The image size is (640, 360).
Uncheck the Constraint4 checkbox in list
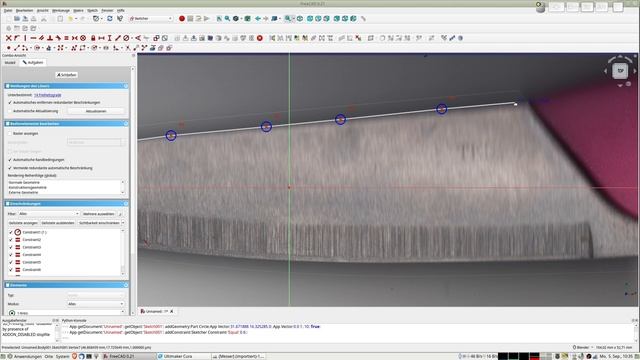pyautogui.click(x=11, y=255)
